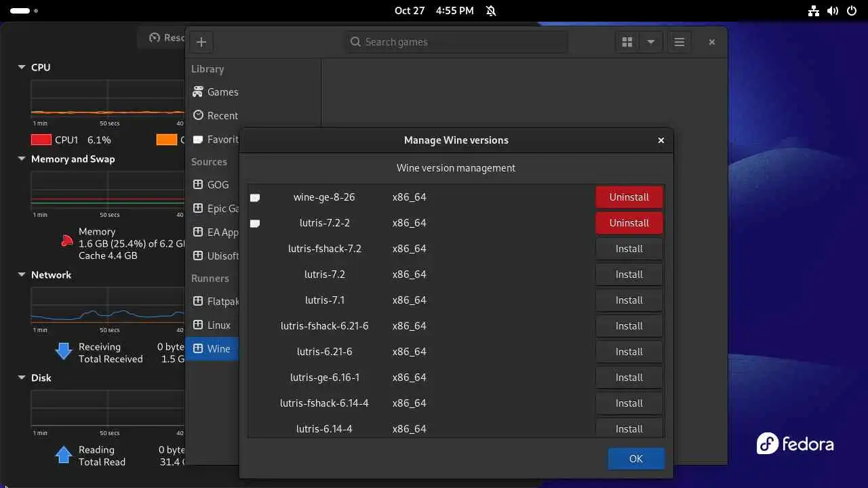Uninstall wine-ge-8-26

pyautogui.click(x=629, y=197)
